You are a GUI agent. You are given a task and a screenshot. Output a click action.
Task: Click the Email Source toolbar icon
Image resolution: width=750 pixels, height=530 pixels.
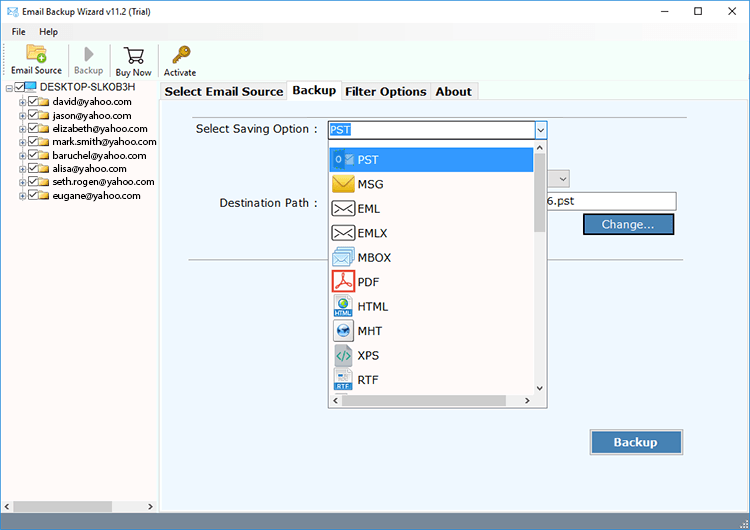pyautogui.click(x=36, y=53)
